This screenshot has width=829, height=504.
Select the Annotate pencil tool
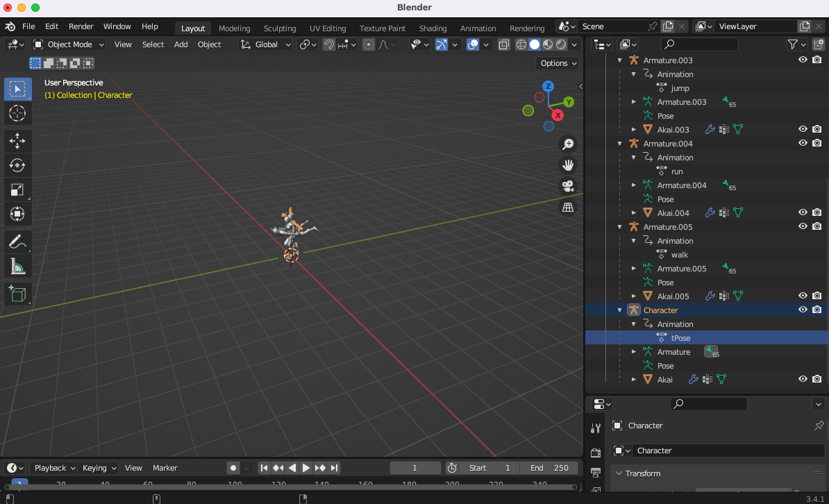[17, 242]
